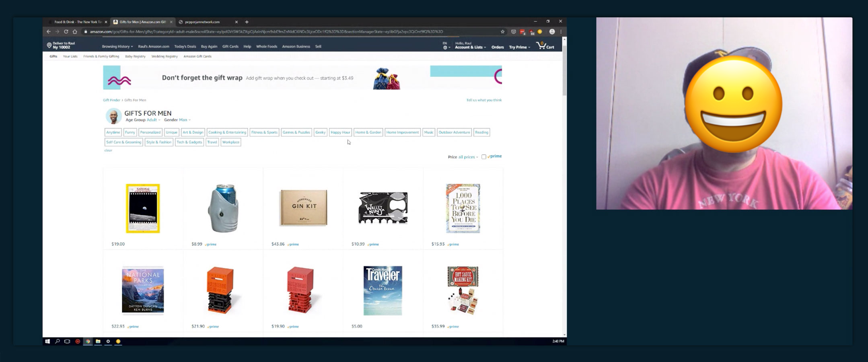This screenshot has width=868, height=362.
Task: Open File Explorer from the taskbar
Action: point(98,341)
